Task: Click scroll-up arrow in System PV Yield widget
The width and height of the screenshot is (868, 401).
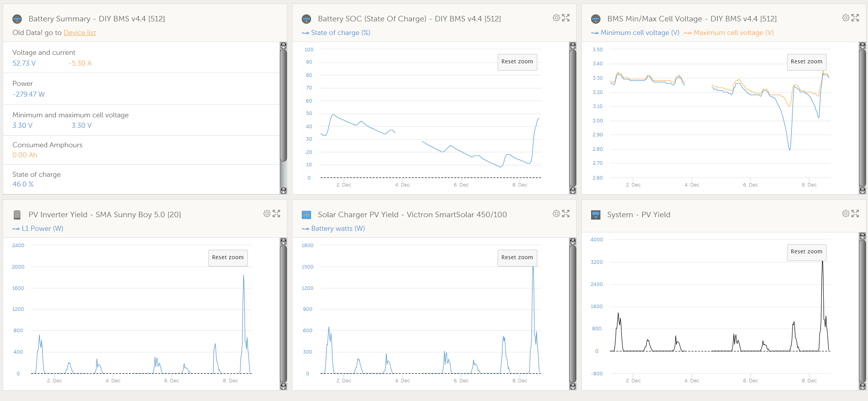Action: click(x=862, y=236)
